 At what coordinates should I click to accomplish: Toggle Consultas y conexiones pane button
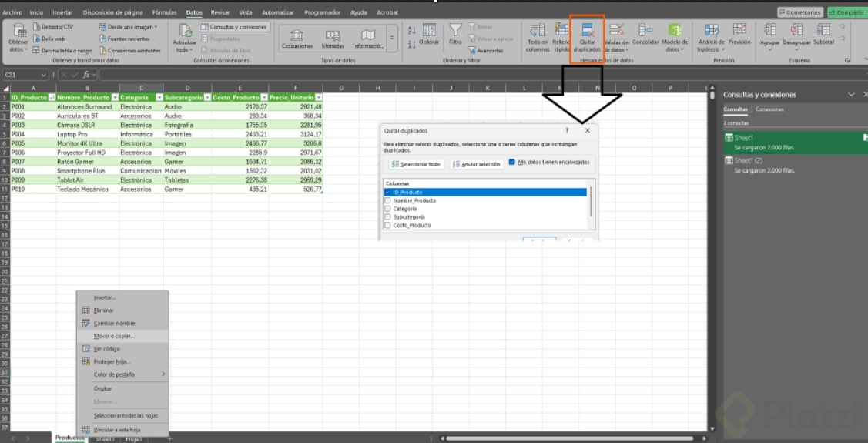234,26
